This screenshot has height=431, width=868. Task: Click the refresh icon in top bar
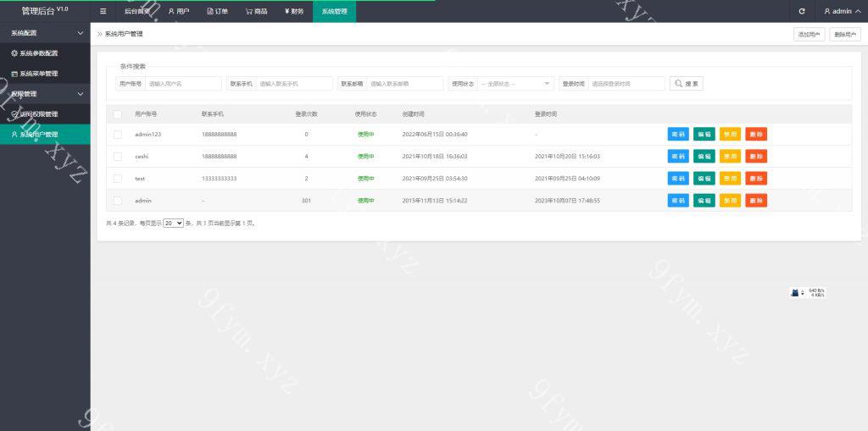802,11
